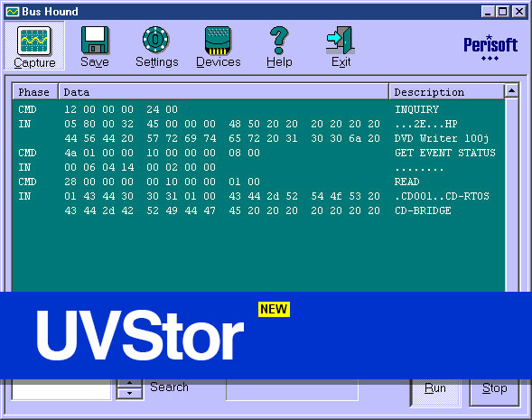Click the yellow NEW badge
This screenshot has height=420, width=532.
pos(274,309)
